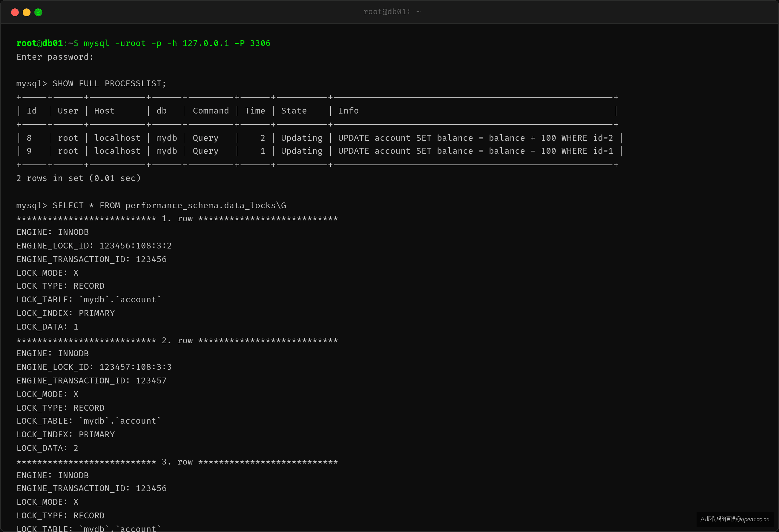Click LOCK_TYPE: RECORD in row 3
779x532 pixels.
[x=60, y=516]
